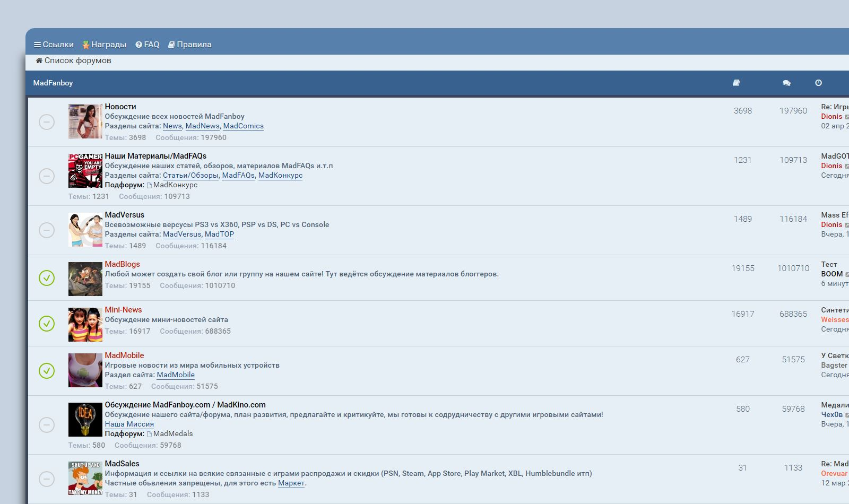The image size is (849, 504).
Task: Open the PC Gamer thumbnail for Наши Материалы
Action: pyautogui.click(x=85, y=171)
